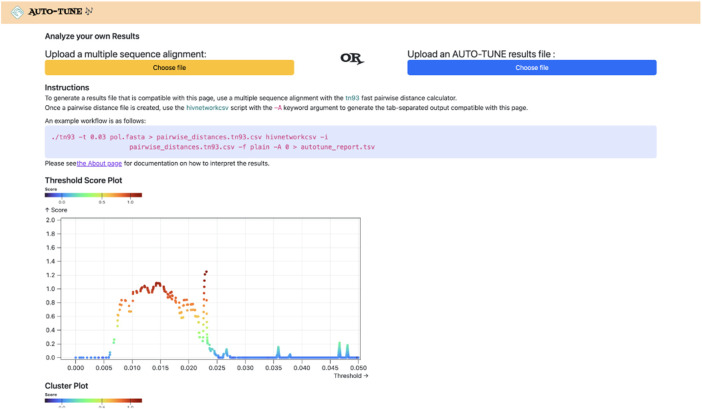The image size is (702, 409).
Task: Click the Instructions section heading
Action: pyautogui.click(x=67, y=88)
